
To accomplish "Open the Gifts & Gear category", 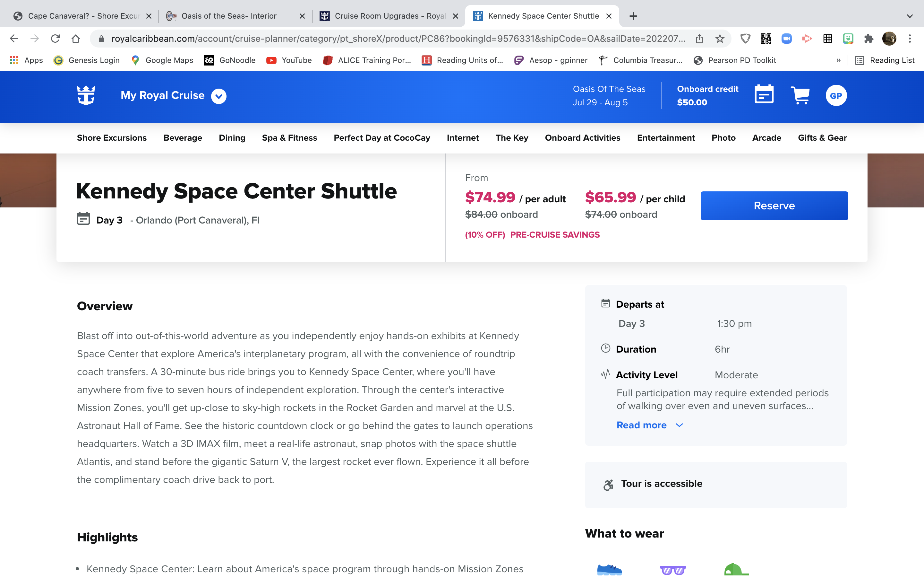I will (x=822, y=138).
